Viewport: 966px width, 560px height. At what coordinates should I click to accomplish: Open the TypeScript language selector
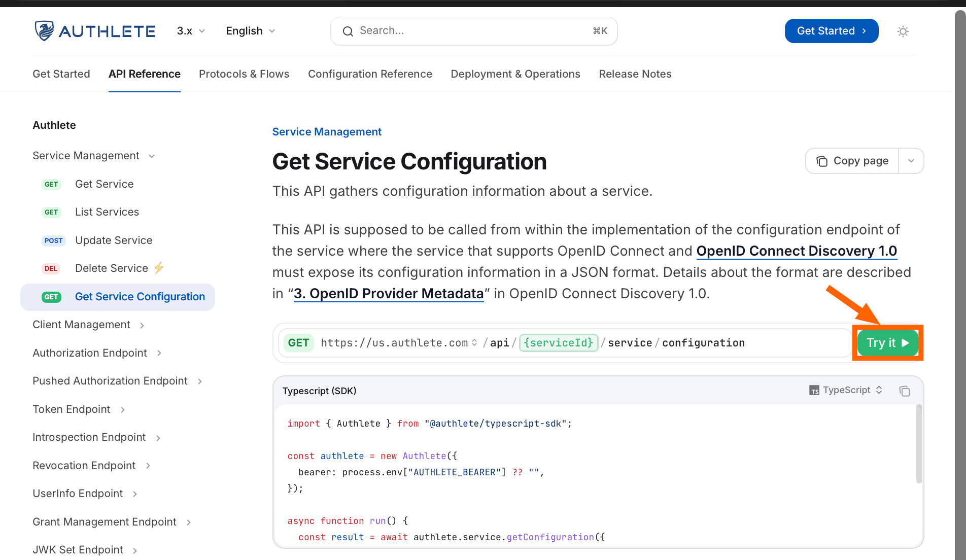click(846, 390)
